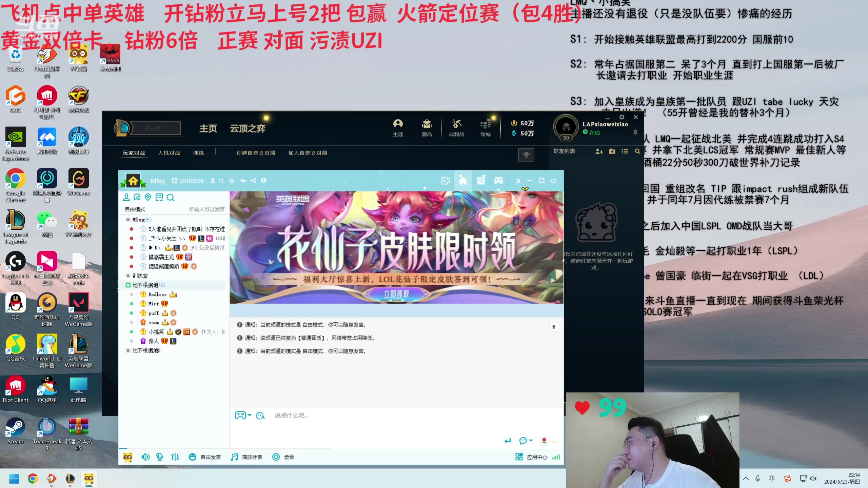
Task: Show hidden tray icons chevron
Action: coord(746,479)
